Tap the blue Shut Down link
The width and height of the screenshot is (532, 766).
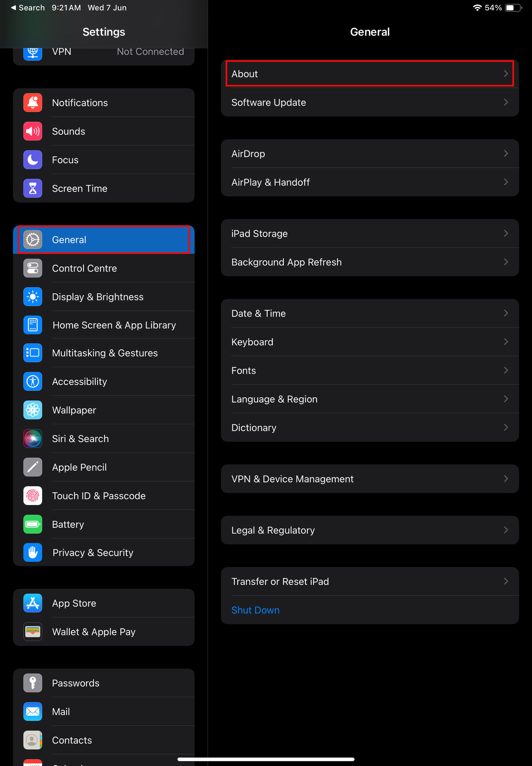[255, 610]
